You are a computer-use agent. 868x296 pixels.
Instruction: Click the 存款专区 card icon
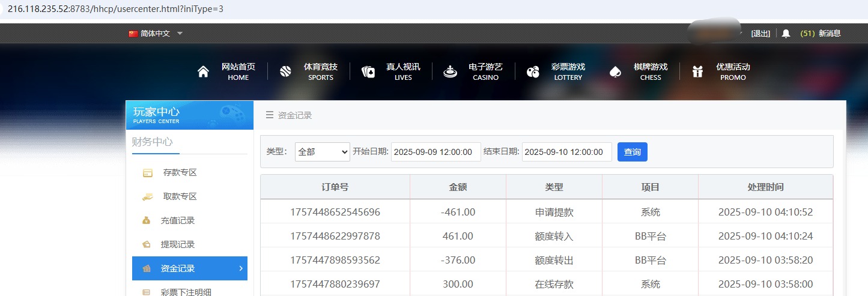147,173
